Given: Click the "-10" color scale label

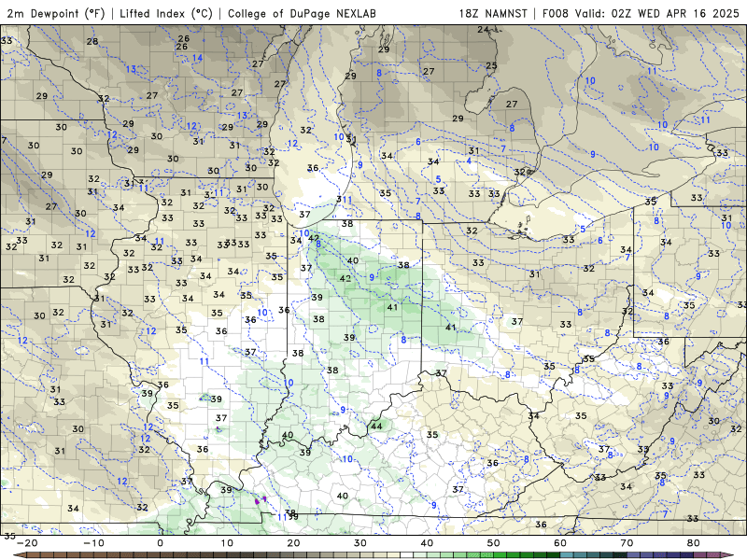Looking at the screenshot, I should pyautogui.click(x=94, y=543).
